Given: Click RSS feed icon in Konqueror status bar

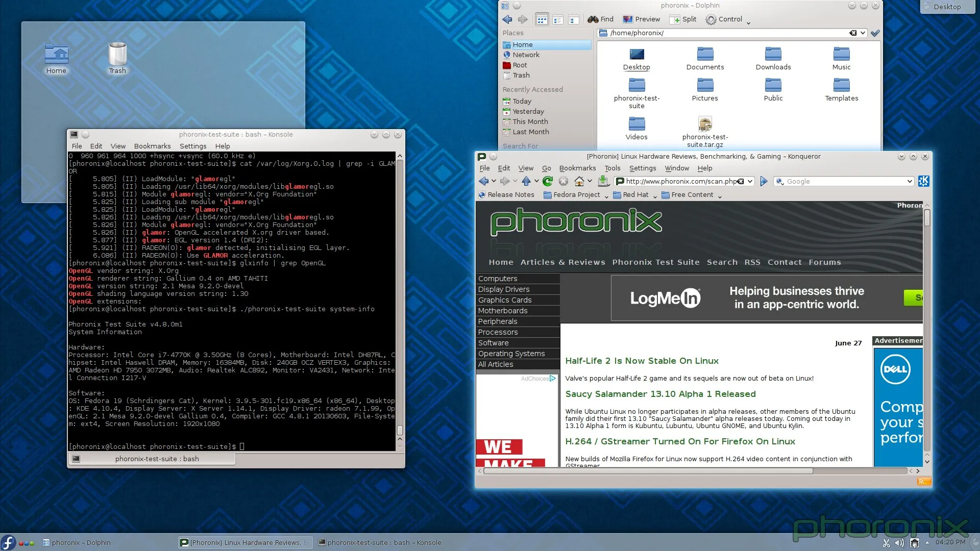Looking at the screenshot, I should coord(924,481).
